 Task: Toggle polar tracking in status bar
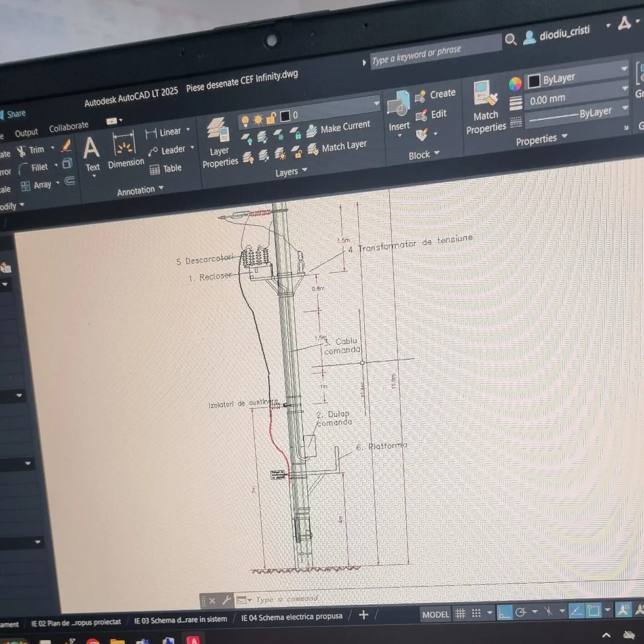coord(521,612)
